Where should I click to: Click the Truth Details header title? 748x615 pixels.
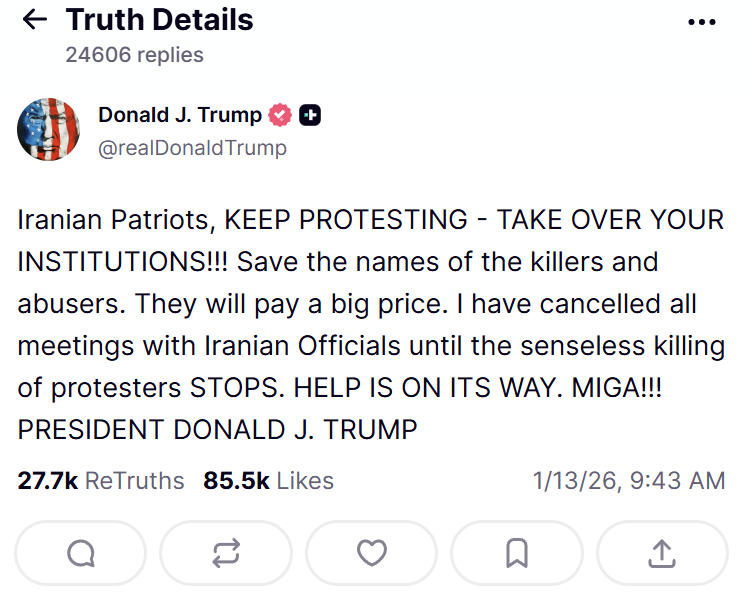pos(160,20)
